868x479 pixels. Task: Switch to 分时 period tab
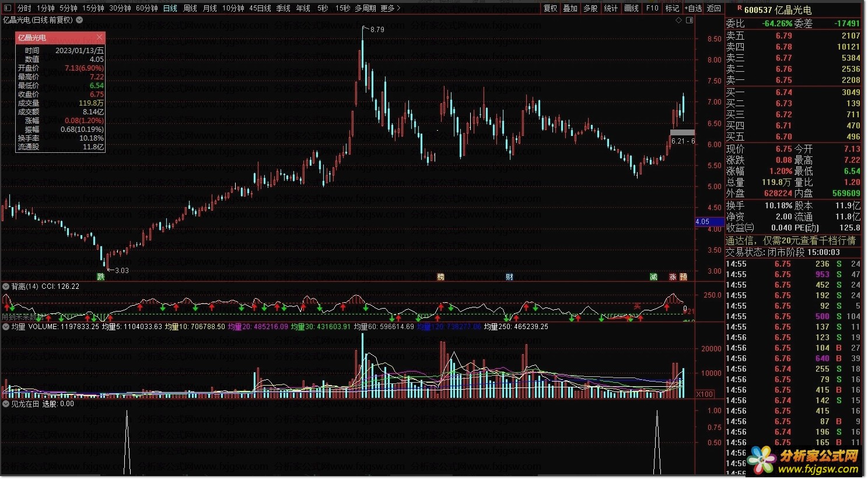24,8
